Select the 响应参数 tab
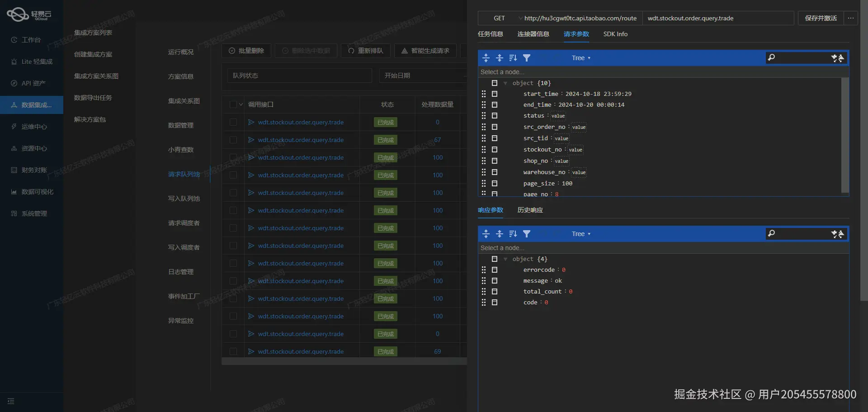Image resolution: width=868 pixels, height=412 pixels. coord(491,210)
